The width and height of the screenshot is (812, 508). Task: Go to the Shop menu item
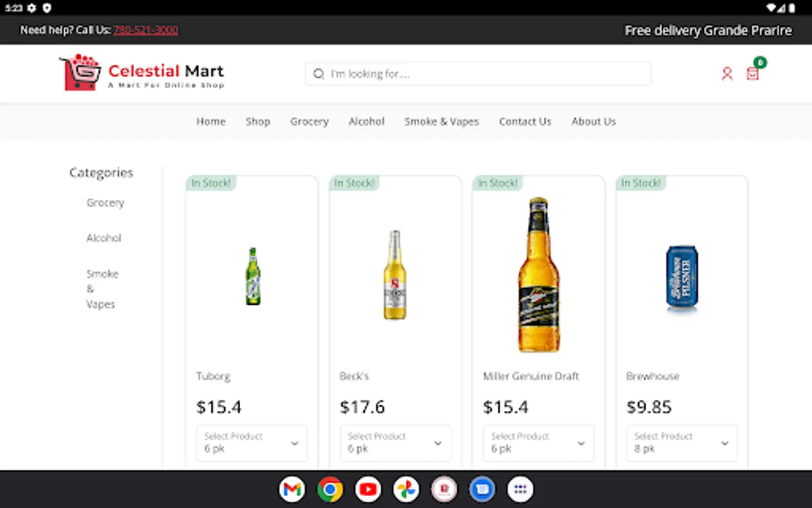(x=258, y=121)
